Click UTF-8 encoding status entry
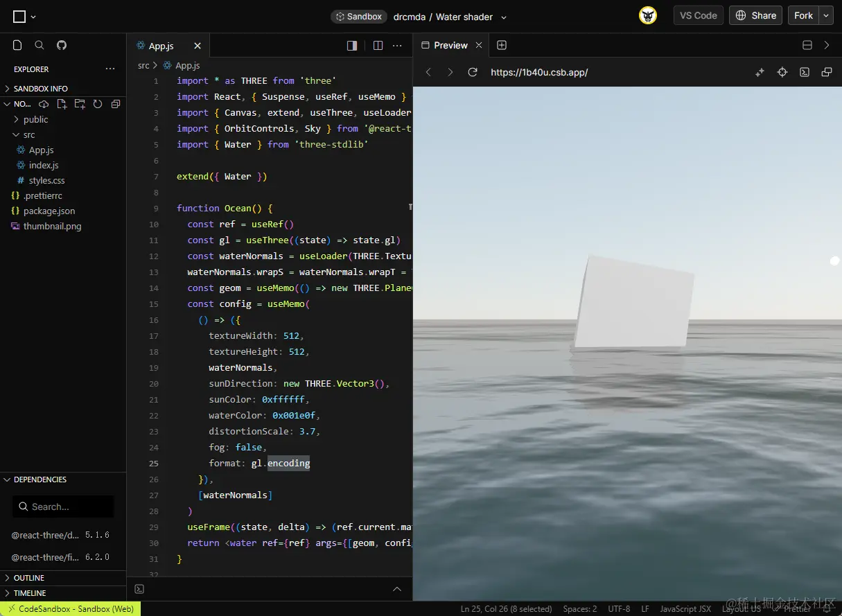This screenshot has width=842, height=616. point(619,609)
